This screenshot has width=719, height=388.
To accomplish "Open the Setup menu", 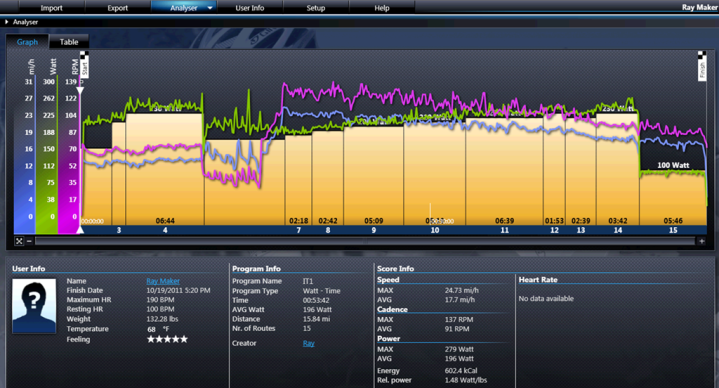I will point(315,8).
